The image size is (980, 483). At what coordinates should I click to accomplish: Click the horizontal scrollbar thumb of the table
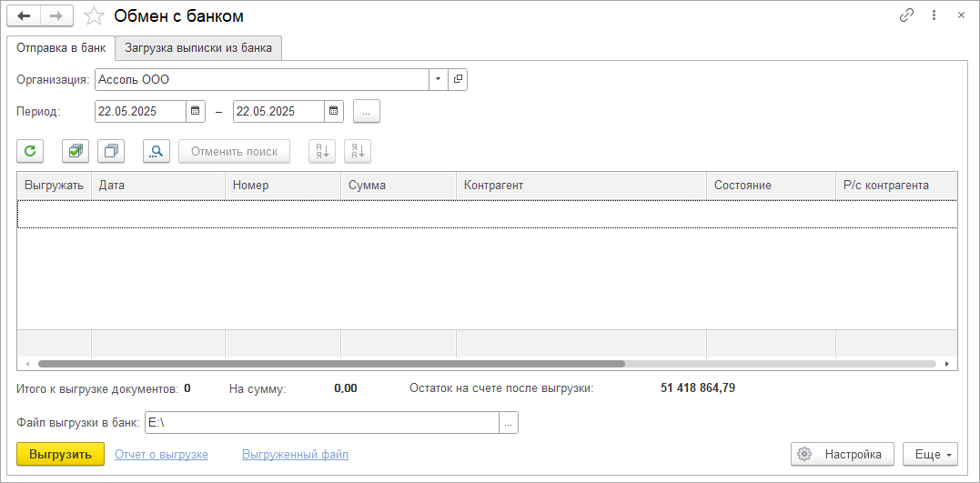[x=331, y=363]
